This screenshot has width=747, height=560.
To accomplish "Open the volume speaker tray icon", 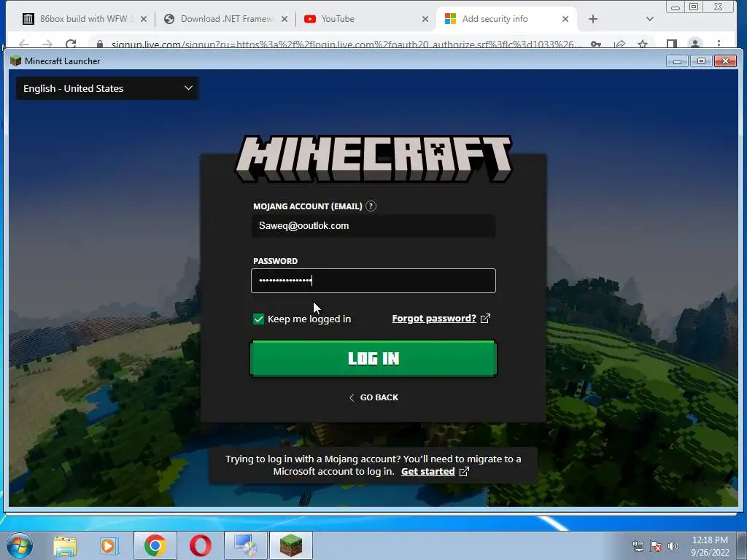I will 673,546.
